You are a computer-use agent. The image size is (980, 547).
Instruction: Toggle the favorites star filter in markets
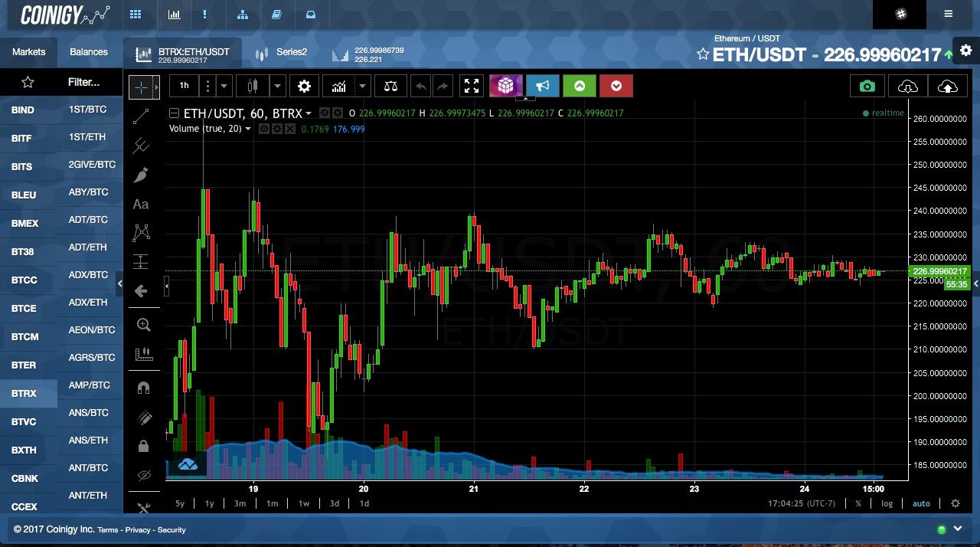(28, 82)
